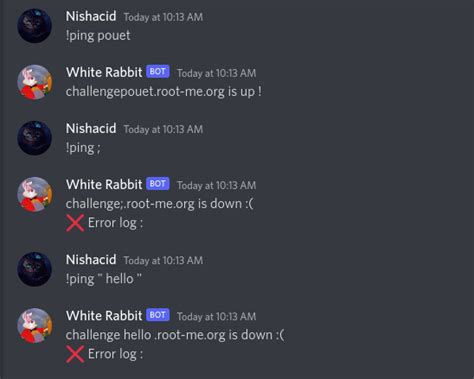Click the timestamp on the '!ping pouet' message
474x379 pixels.
163,17
